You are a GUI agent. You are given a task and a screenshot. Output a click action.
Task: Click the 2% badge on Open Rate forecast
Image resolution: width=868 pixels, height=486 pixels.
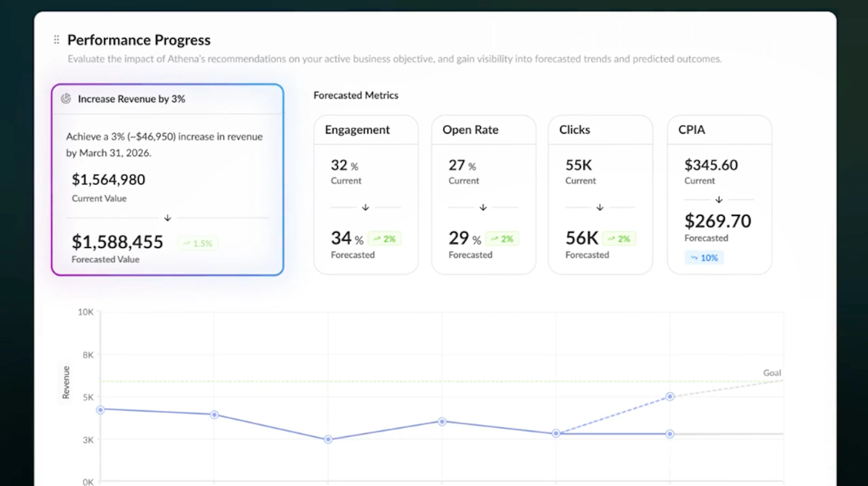coord(502,239)
